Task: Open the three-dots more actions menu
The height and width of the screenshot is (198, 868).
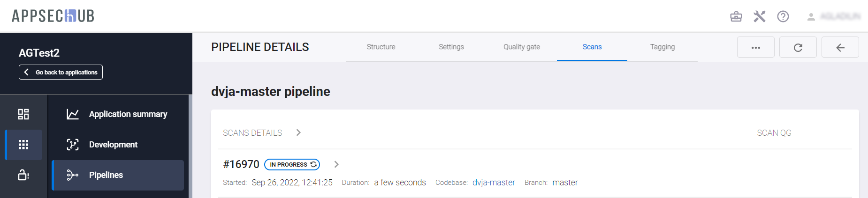Action: 756,47
